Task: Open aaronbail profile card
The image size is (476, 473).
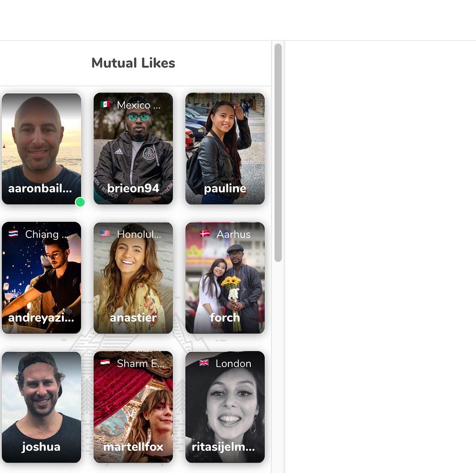Action: (x=41, y=148)
